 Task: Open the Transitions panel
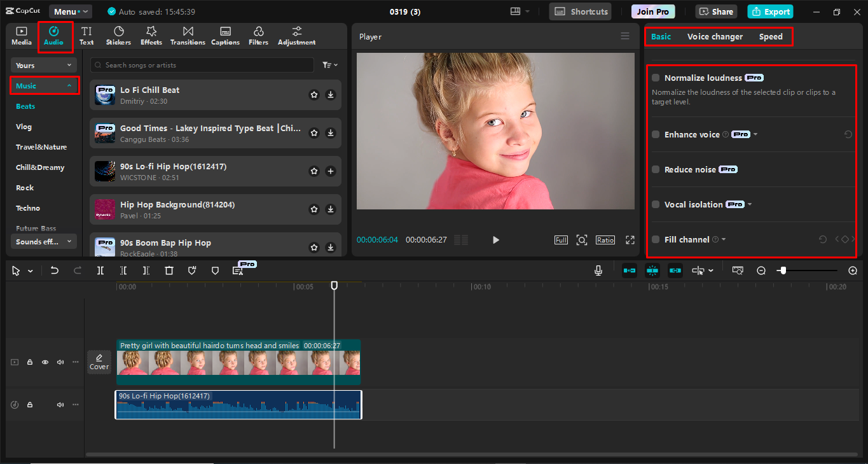187,35
